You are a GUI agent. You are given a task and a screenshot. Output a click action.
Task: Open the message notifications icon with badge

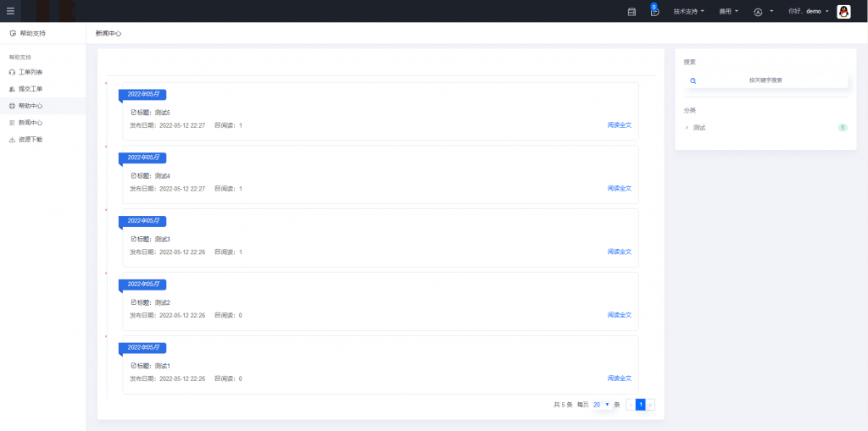coord(654,12)
